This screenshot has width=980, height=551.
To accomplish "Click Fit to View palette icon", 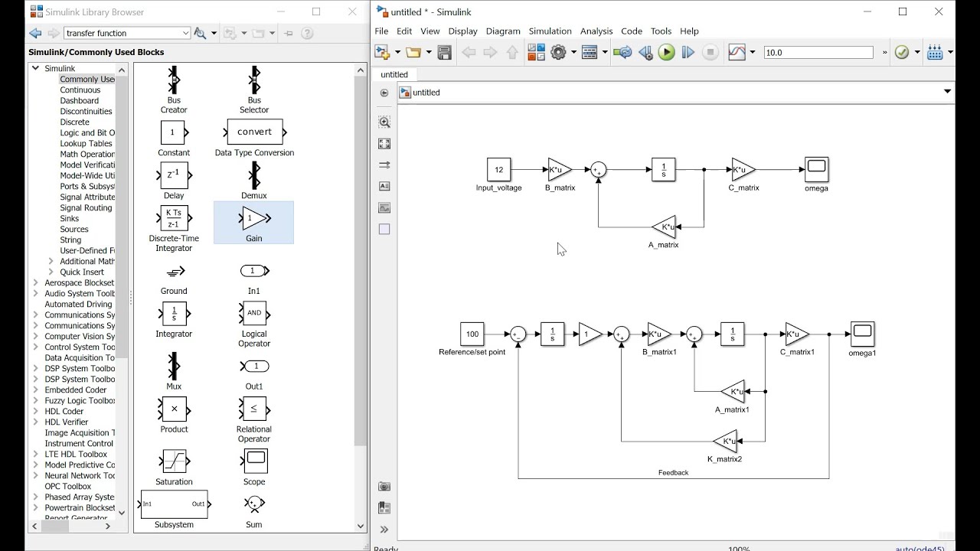I will [384, 143].
